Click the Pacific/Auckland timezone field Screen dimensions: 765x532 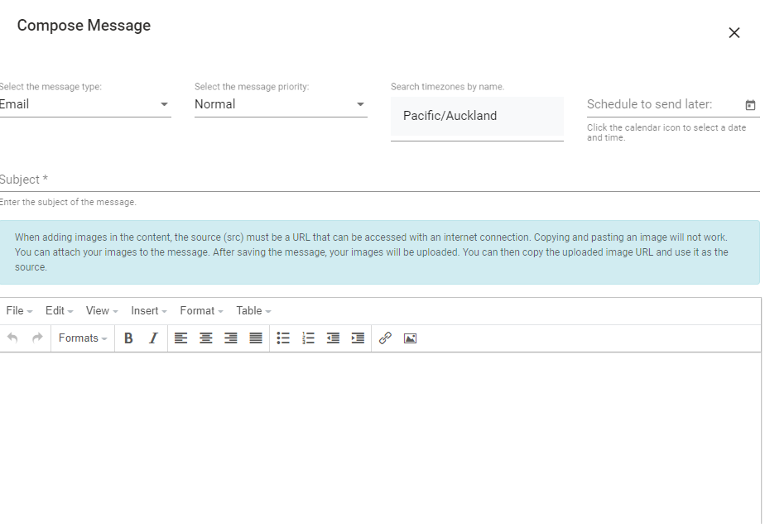[477, 116]
